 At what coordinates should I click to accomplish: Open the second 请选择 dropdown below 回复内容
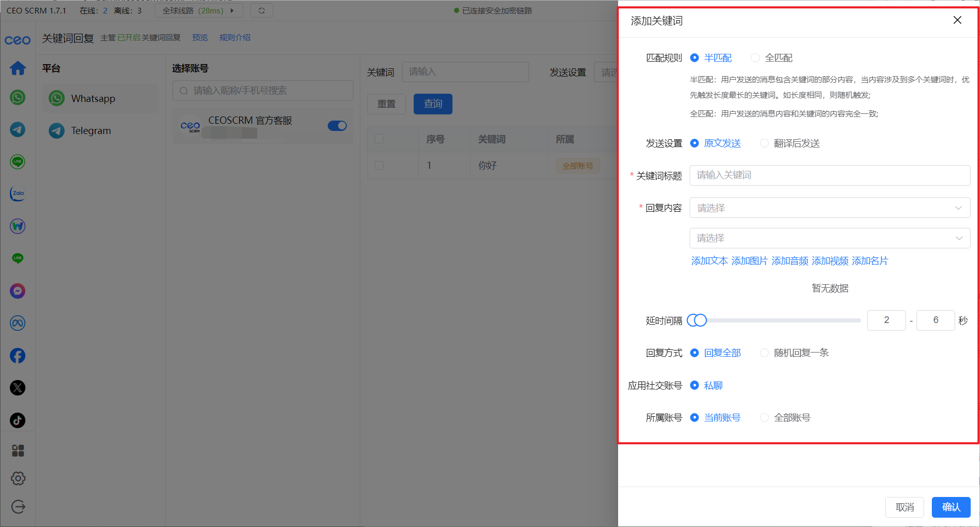(830, 238)
